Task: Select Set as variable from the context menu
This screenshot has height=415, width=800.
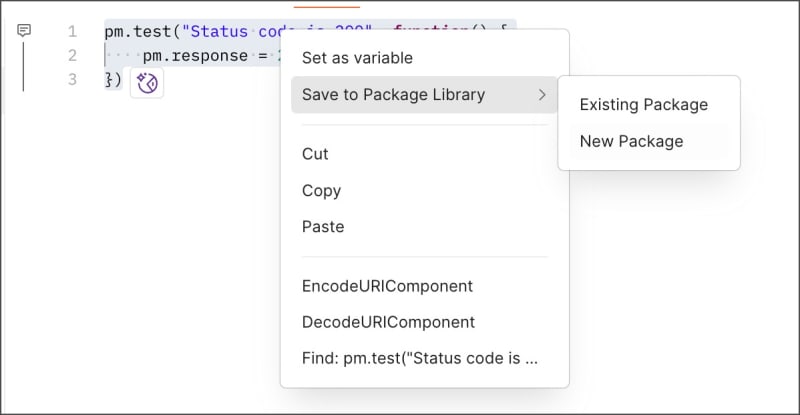Action: (357, 58)
